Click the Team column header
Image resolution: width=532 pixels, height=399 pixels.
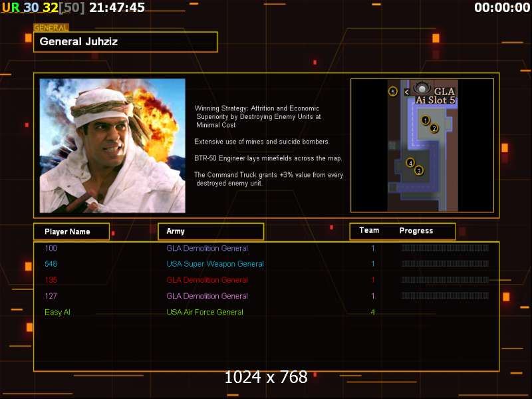(369, 230)
